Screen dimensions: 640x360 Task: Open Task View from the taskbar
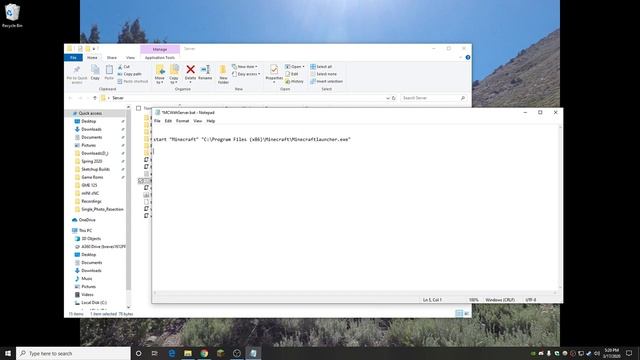tap(155, 353)
